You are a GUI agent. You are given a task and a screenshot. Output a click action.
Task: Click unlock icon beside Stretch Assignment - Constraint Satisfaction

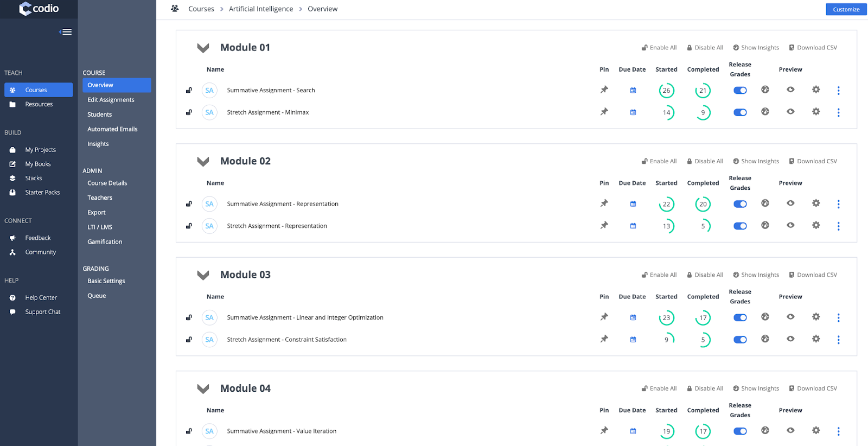pyautogui.click(x=189, y=340)
